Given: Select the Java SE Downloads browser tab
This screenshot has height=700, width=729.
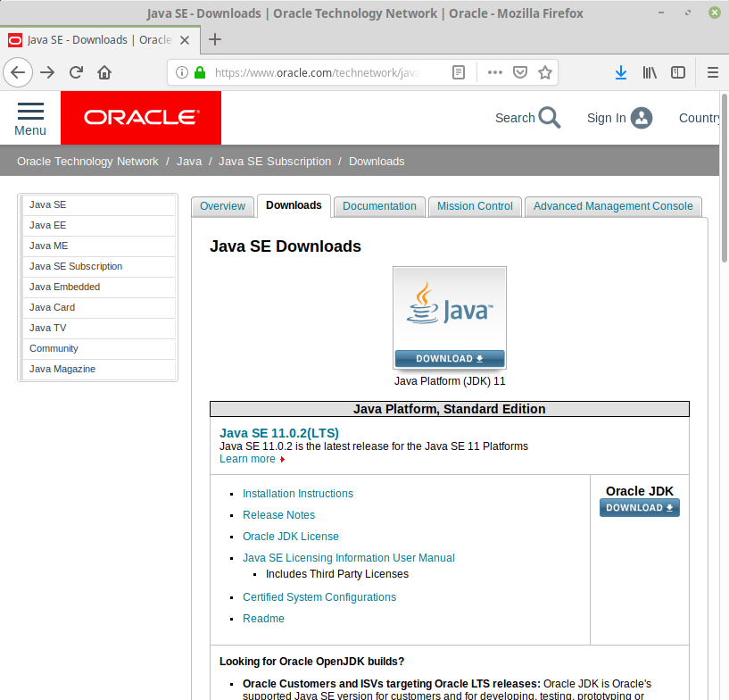Looking at the screenshot, I should [100, 40].
